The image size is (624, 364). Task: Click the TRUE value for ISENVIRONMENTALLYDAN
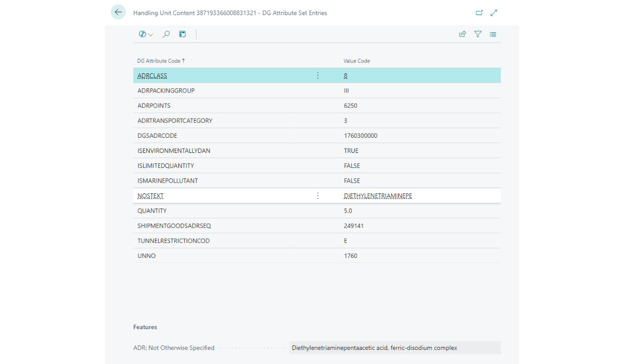point(351,151)
